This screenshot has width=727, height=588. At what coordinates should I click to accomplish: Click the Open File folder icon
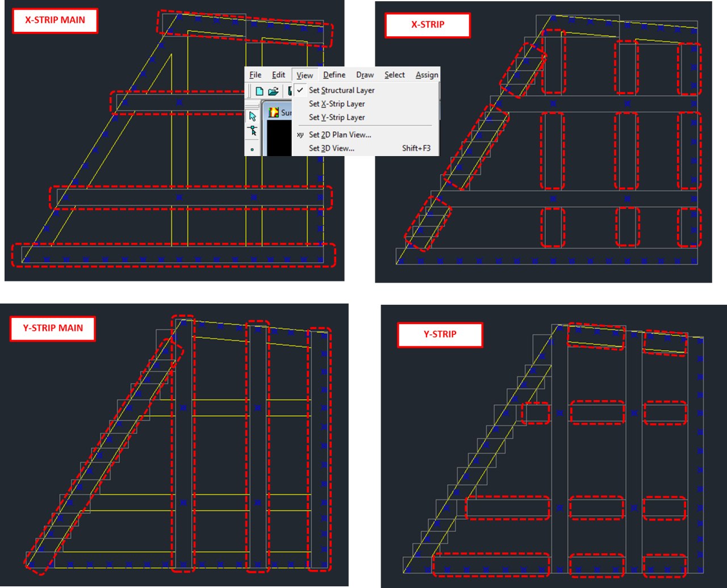[273, 91]
